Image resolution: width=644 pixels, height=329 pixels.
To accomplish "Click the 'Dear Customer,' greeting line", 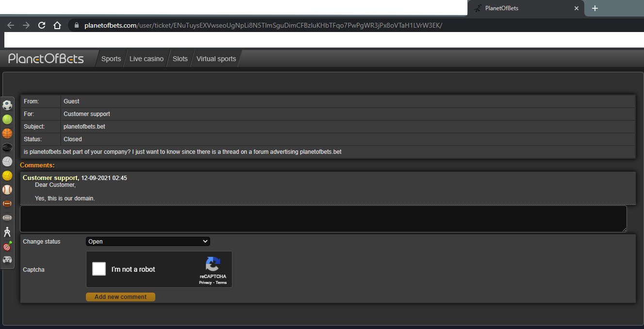I will (x=55, y=185).
